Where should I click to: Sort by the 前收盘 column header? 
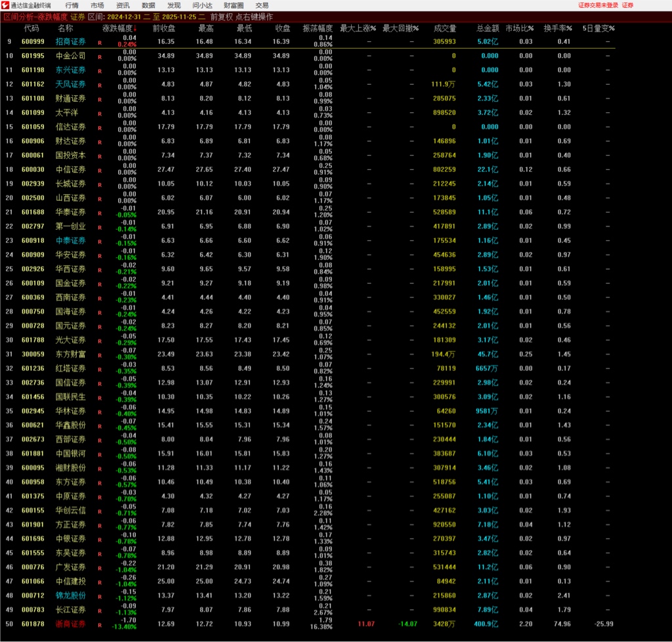[163, 28]
